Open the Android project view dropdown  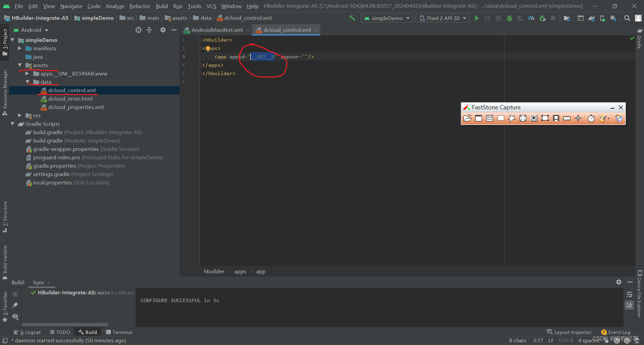pyautogui.click(x=31, y=30)
